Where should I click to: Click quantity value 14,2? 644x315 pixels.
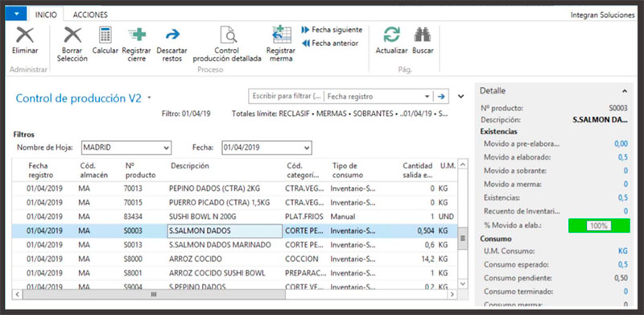click(x=427, y=259)
